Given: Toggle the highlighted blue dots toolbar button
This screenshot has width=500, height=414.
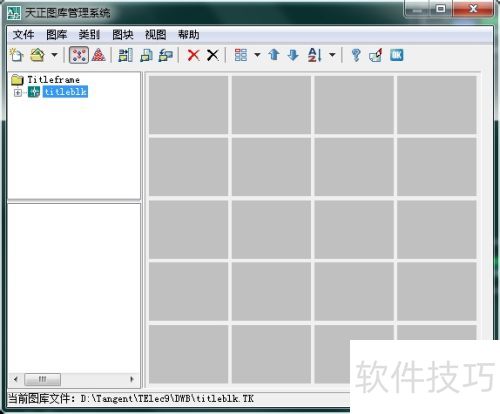Looking at the screenshot, I should [79, 55].
